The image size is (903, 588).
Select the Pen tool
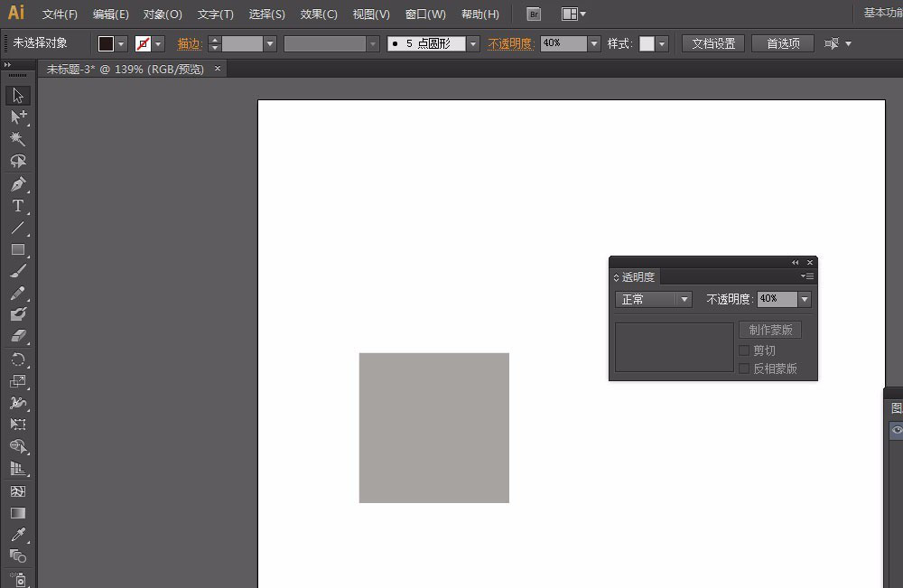[17, 184]
